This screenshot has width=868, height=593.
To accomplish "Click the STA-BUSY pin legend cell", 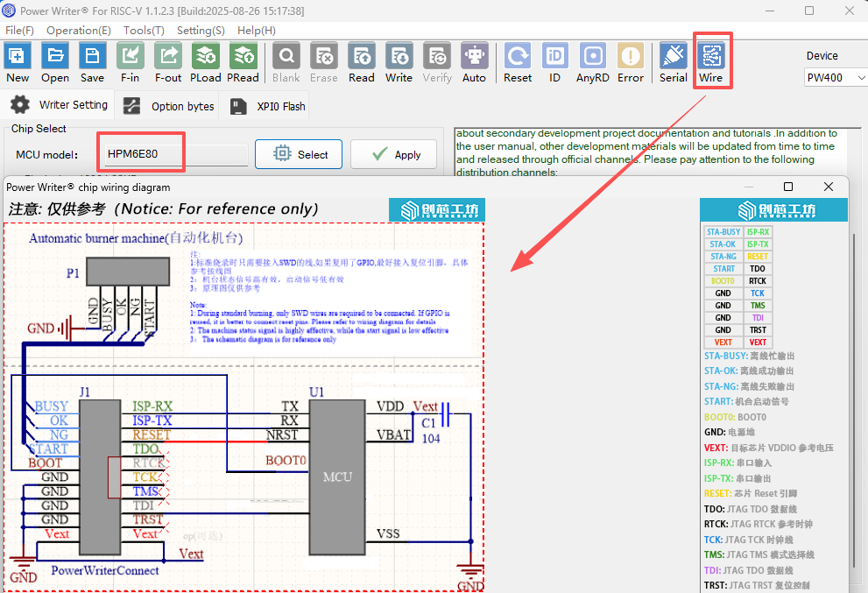I will [x=723, y=232].
